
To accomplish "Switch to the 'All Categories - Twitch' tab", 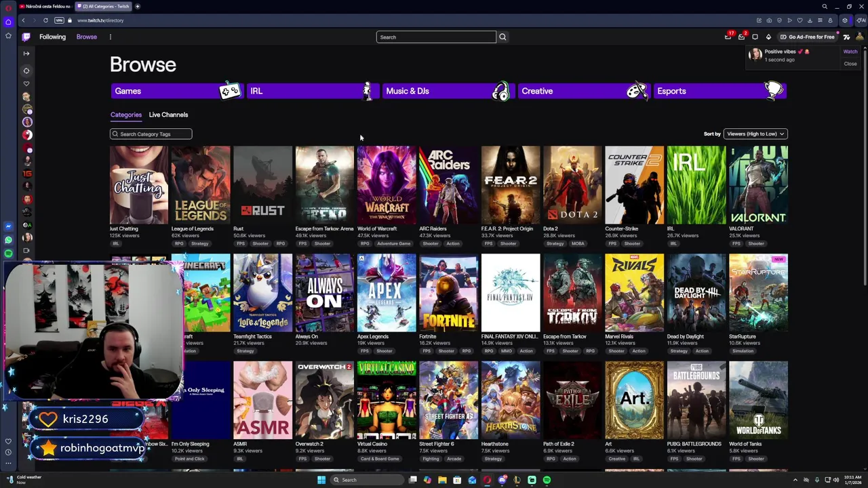I will click(x=103, y=6).
